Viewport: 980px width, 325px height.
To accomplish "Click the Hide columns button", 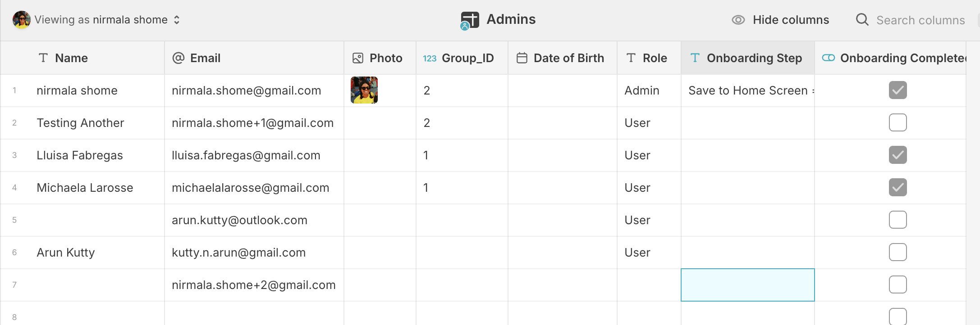I will (790, 20).
